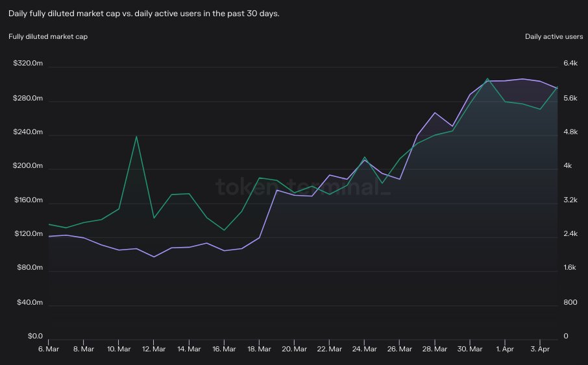Click the '24. Mar' date label
Screen dimensions: 588x365
tap(364, 349)
